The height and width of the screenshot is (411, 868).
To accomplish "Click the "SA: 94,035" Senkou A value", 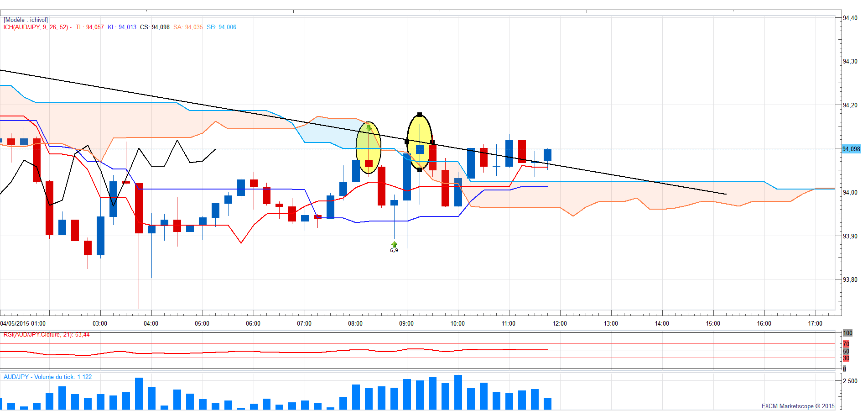I will (x=188, y=27).
